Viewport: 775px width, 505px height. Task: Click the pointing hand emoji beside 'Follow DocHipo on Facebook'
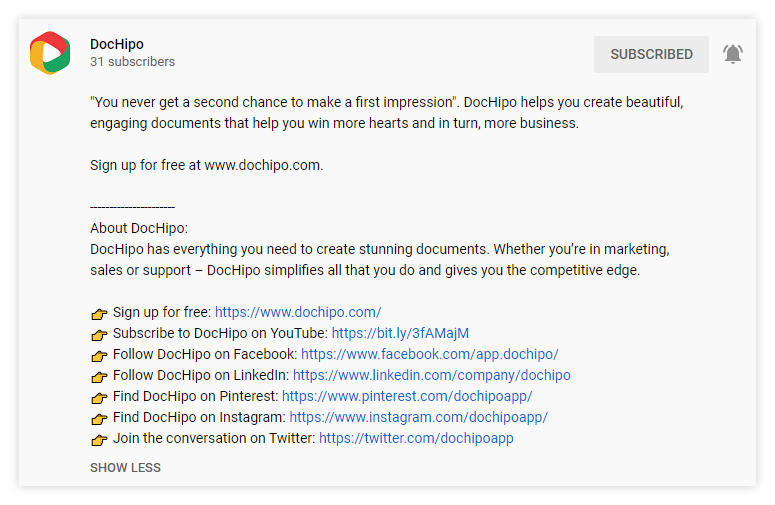click(99, 356)
